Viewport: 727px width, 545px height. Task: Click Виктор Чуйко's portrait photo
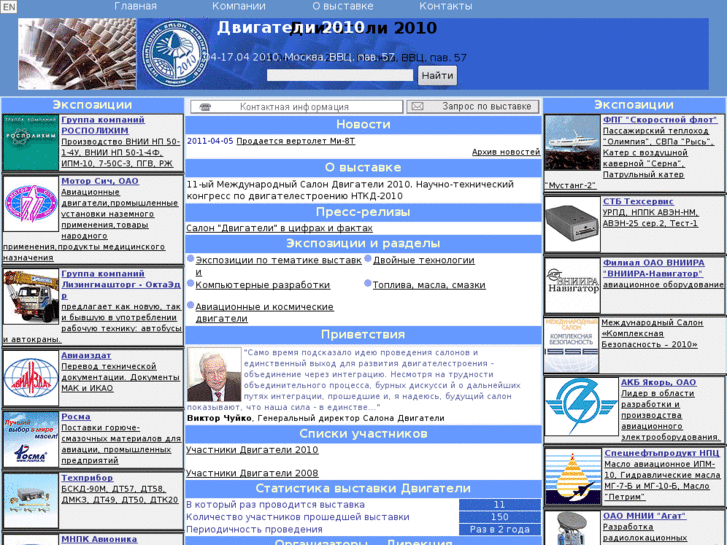tap(214, 374)
